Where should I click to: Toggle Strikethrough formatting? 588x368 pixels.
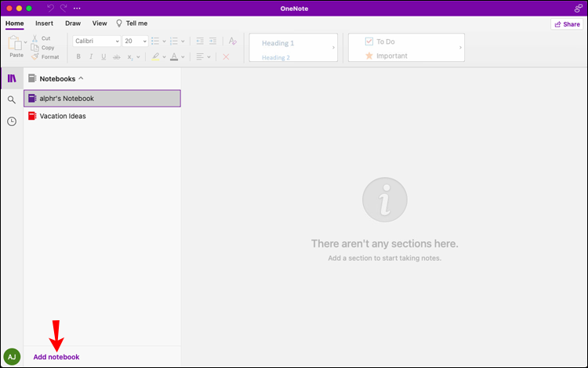[x=117, y=57]
